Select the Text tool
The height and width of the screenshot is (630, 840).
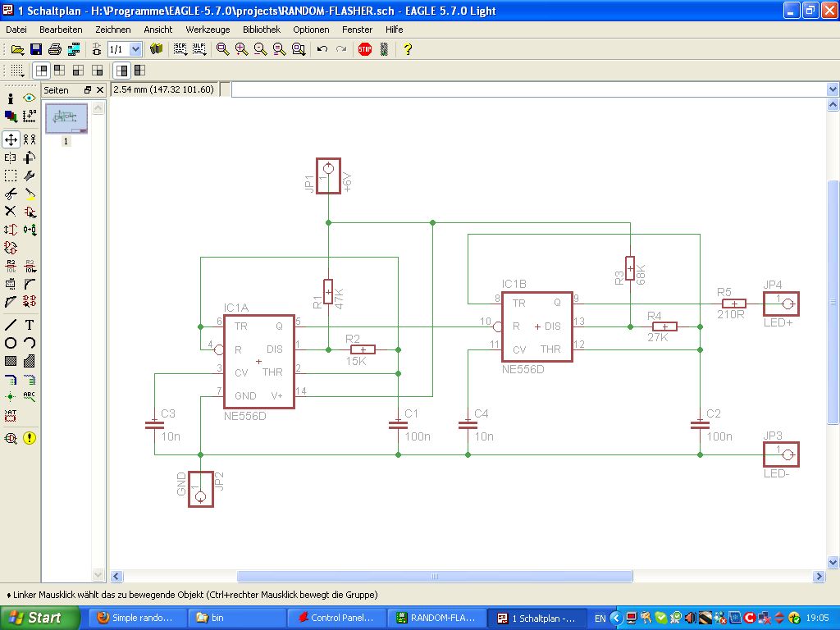30,325
